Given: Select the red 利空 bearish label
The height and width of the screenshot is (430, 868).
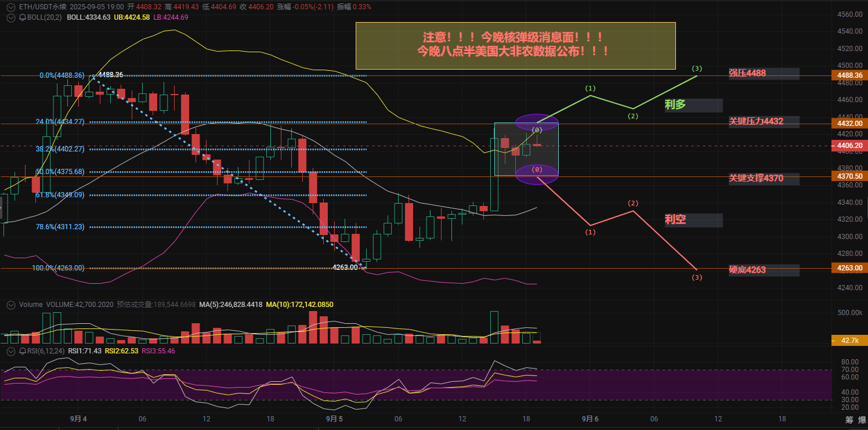Looking at the screenshot, I should click(x=693, y=220).
